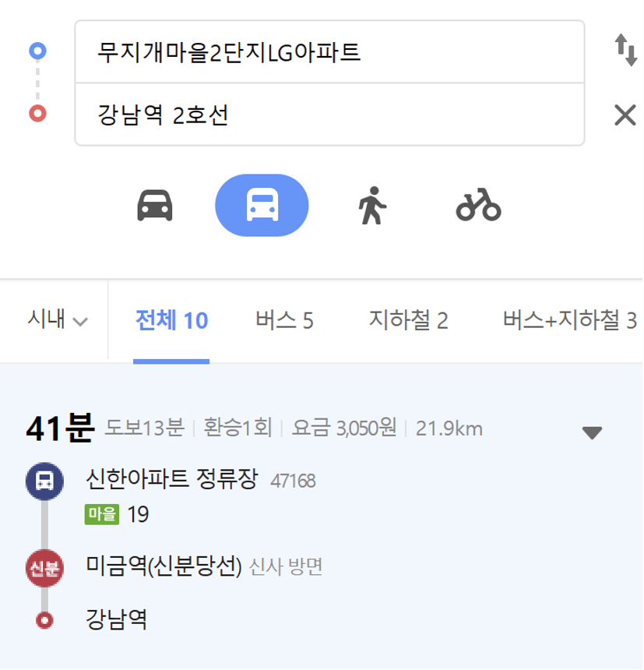Click the bus stop icon for 신한아파트
The height and width of the screenshot is (670, 644).
coord(45,481)
